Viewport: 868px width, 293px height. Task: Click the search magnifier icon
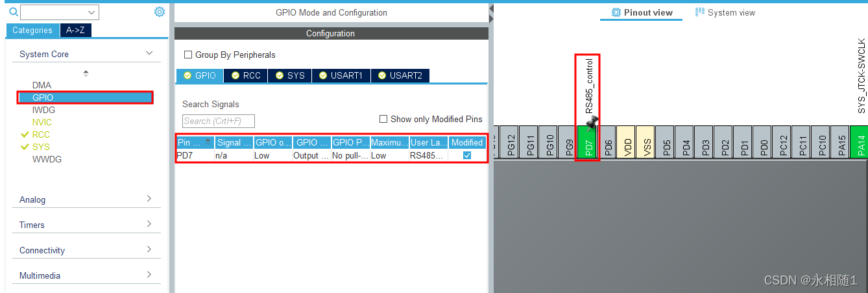click(x=13, y=12)
